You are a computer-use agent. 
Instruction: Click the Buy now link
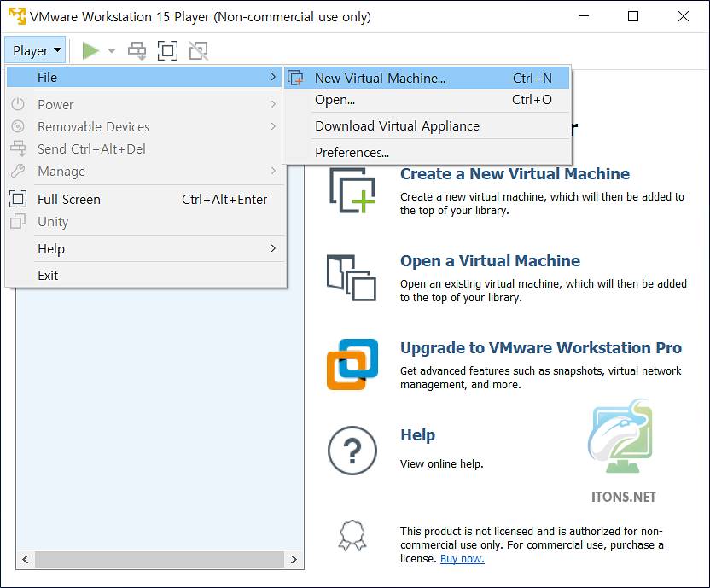pyautogui.click(x=461, y=558)
